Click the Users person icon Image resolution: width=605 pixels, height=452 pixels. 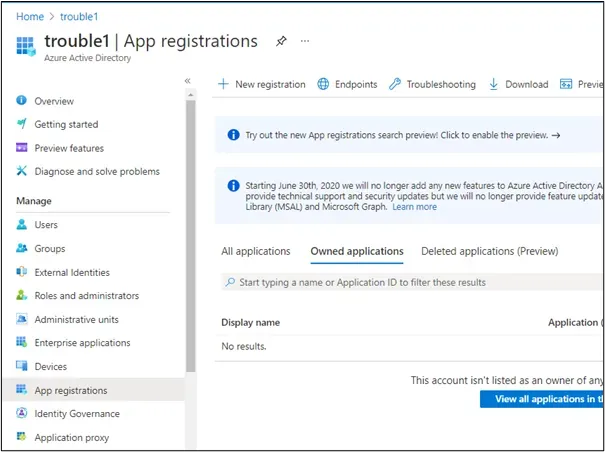coord(22,224)
